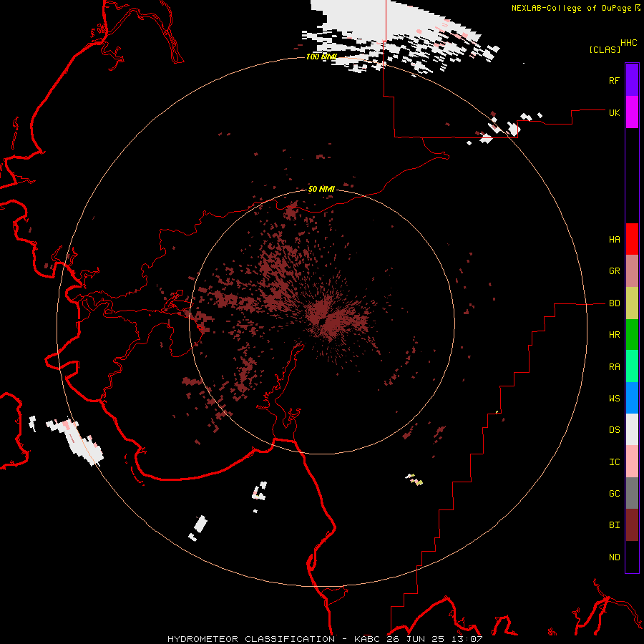Click the UK legend label
The height and width of the screenshot is (644, 644).
click(x=614, y=112)
